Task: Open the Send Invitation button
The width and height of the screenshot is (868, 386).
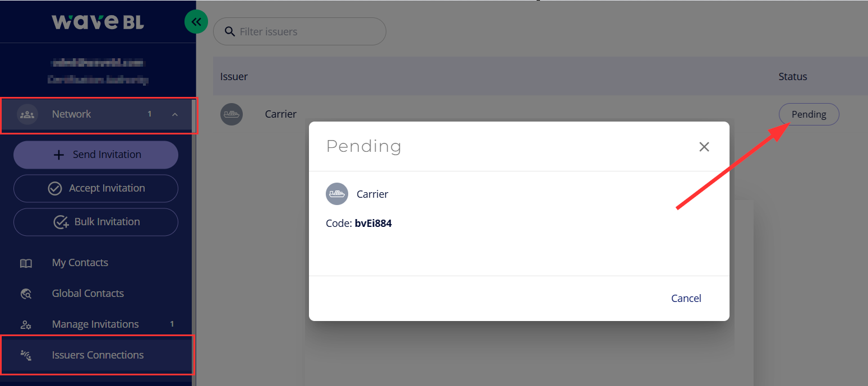Action: click(x=96, y=155)
